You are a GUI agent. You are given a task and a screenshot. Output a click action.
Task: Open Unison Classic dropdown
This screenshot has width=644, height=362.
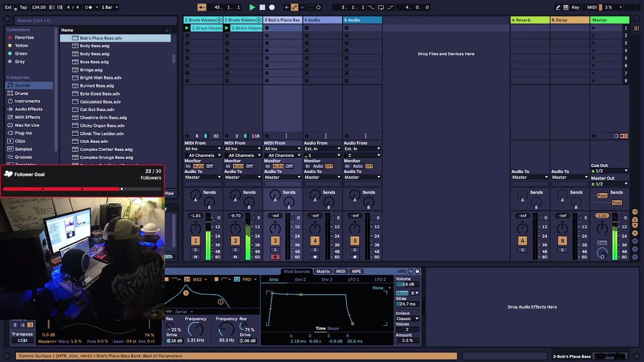point(408,319)
